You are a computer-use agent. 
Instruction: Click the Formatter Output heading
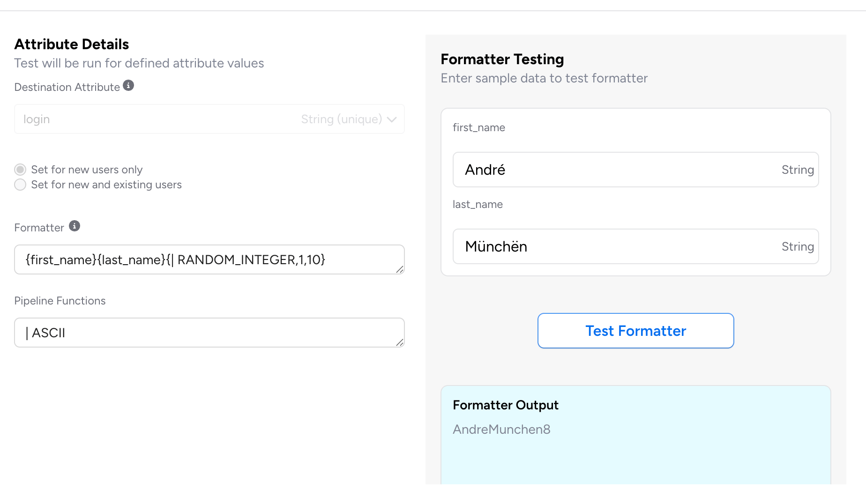(506, 405)
